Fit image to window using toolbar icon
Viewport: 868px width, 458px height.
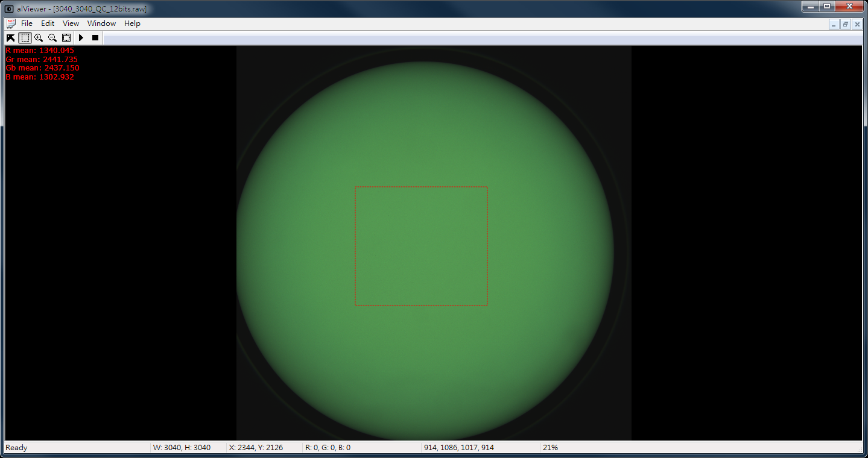(66, 38)
